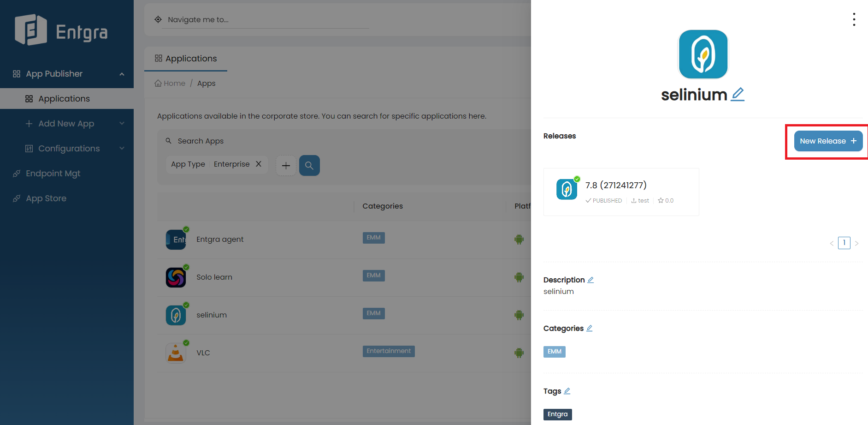Image resolution: width=868 pixels, height=425 pixels.
Task: Edit Categories using its pencil icon
Action: coord(589,328)
